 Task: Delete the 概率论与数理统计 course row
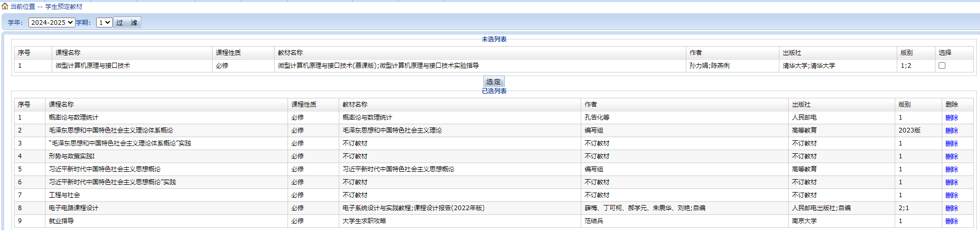(x=952, y=117)
